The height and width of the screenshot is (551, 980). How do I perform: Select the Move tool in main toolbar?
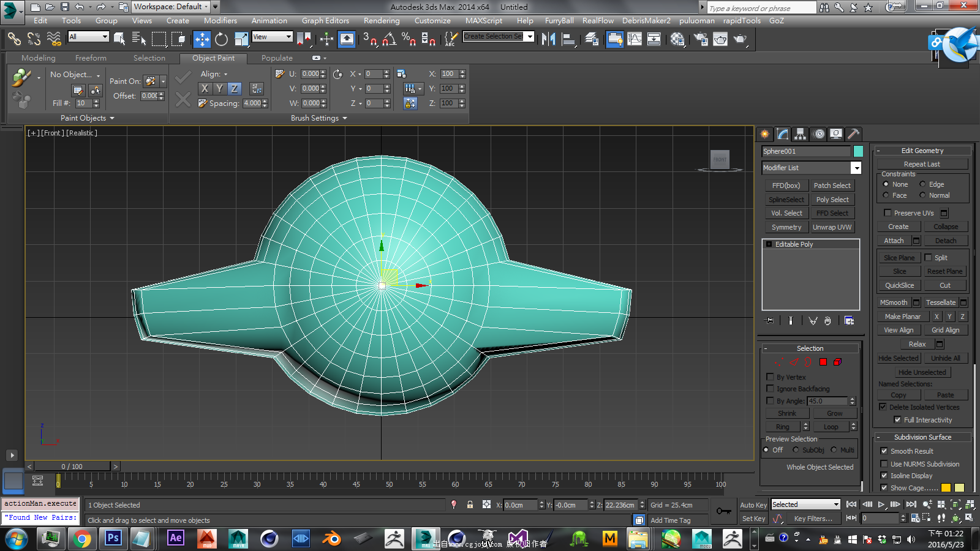[x=202, y=39]
